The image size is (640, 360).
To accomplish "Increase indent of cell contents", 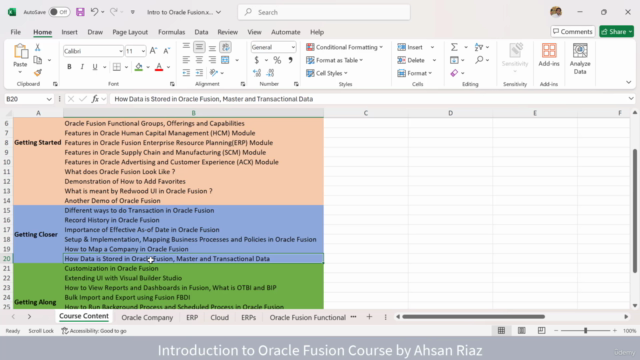I will [x=199, y=73].
